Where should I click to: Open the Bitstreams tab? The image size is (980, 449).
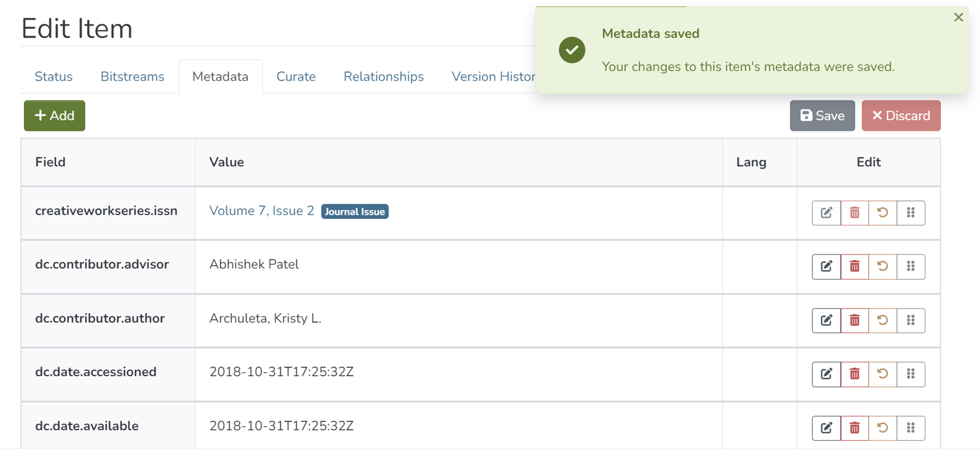(x=132, y=77)
